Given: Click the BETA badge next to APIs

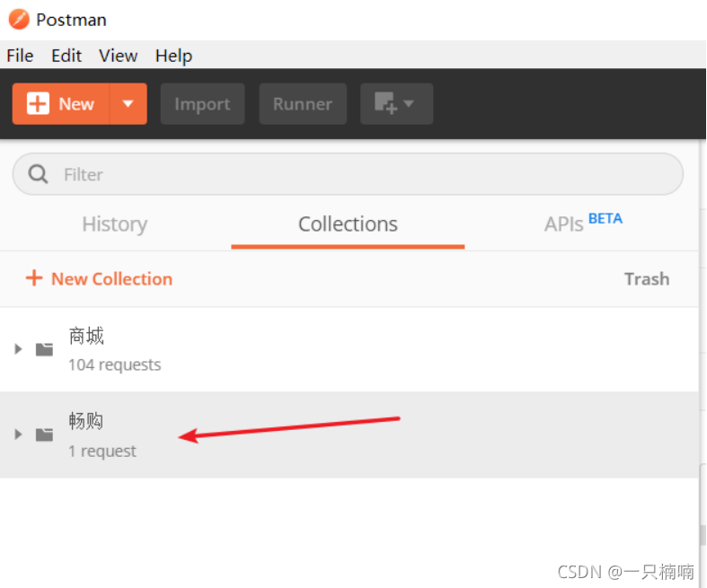Looking at the screenshot, I should click(x=605, y=218).
